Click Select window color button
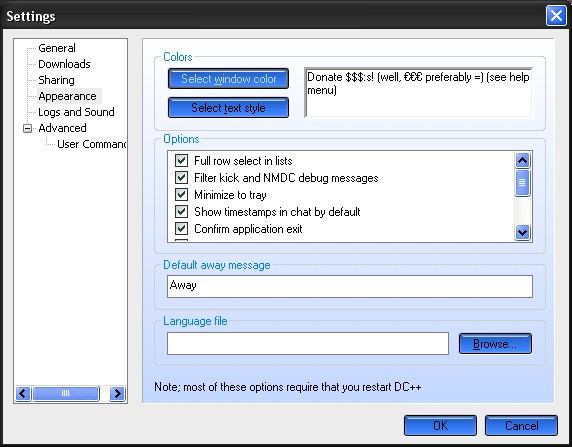 (x=228, y=78)
